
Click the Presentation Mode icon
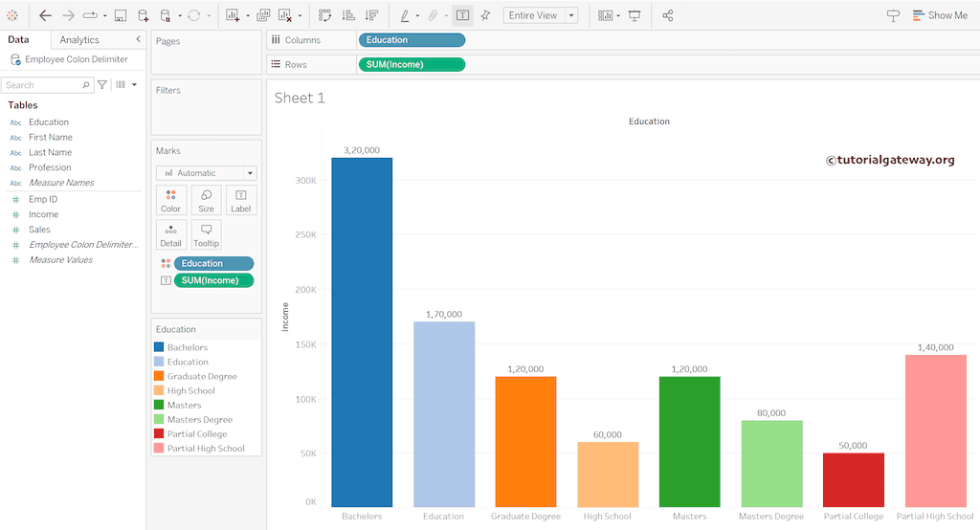635,15
